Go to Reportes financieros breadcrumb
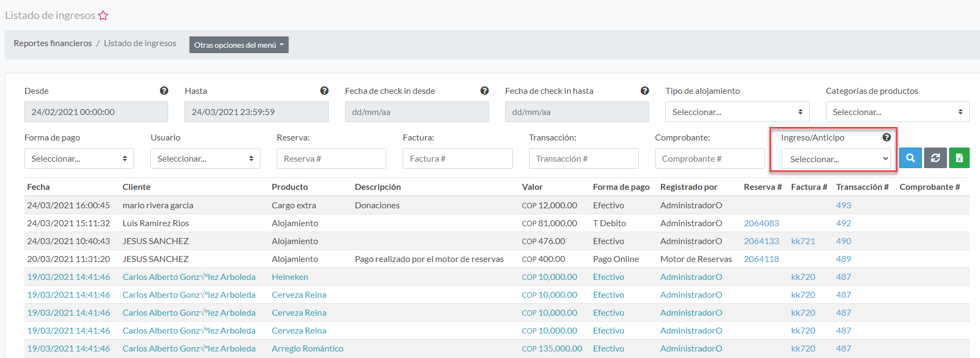980x358 pixels. (x=53, y=43)
